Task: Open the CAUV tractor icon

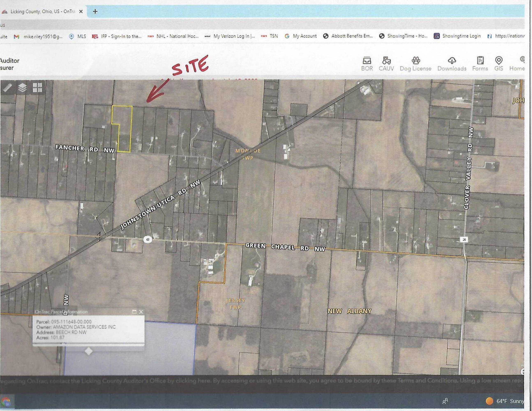Action: tap(386, 60)
